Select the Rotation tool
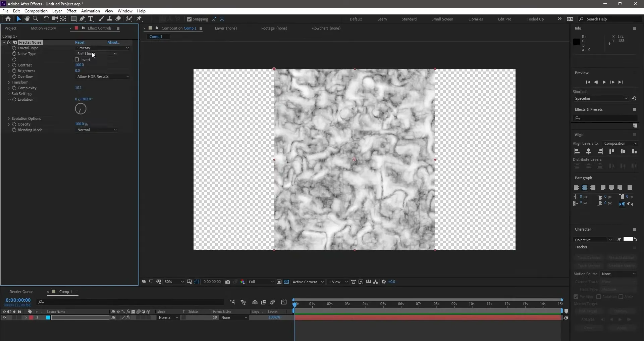The width and height of the screenshot is (644, 341). pyautogui.click(x=46, y=19)
